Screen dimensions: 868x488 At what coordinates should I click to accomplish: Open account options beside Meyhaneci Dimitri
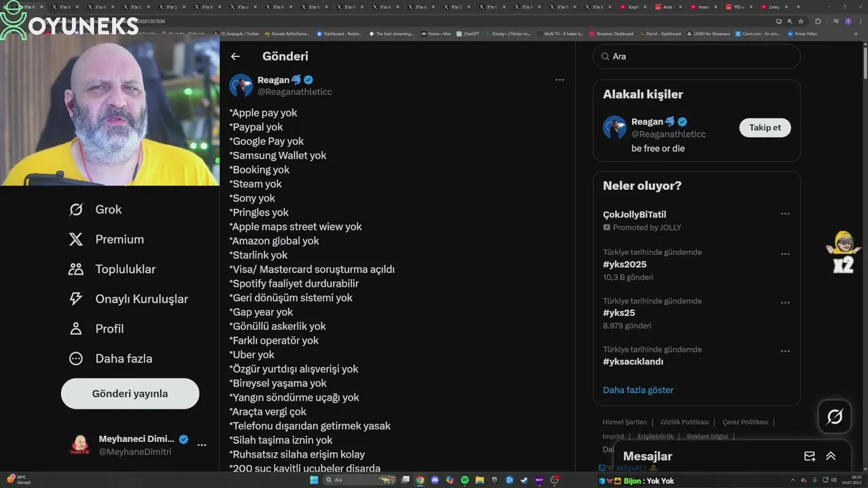(x=201, y=445)
